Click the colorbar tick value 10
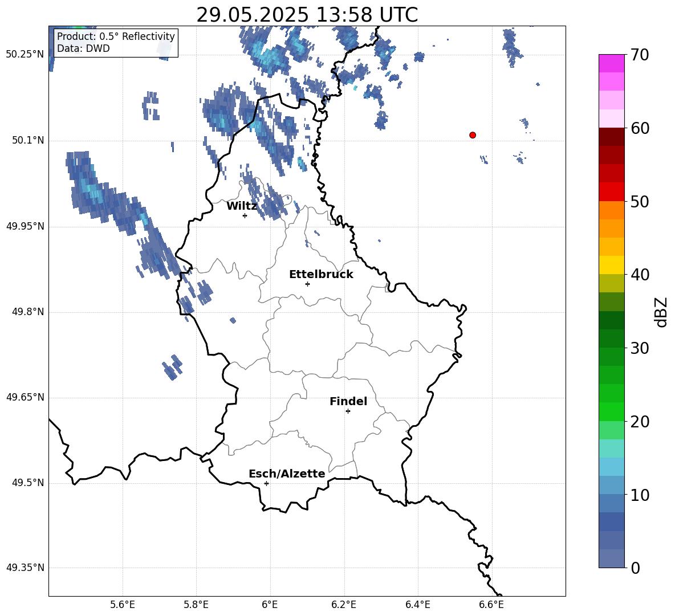This screenshot has height=616, width=675. point(640,495)
